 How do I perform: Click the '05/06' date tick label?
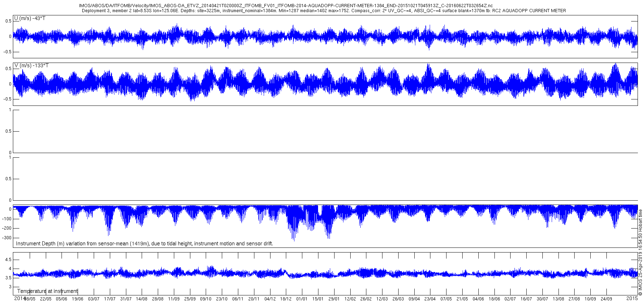tap(62, 299)
